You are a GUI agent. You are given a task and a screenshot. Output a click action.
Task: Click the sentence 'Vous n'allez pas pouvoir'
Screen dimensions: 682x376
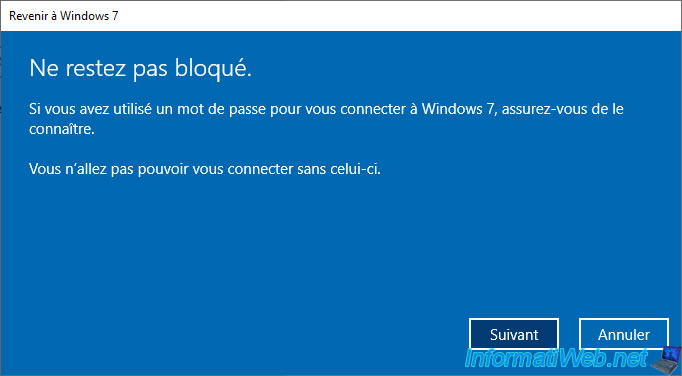pyautogui.click(x=205, y=168)
